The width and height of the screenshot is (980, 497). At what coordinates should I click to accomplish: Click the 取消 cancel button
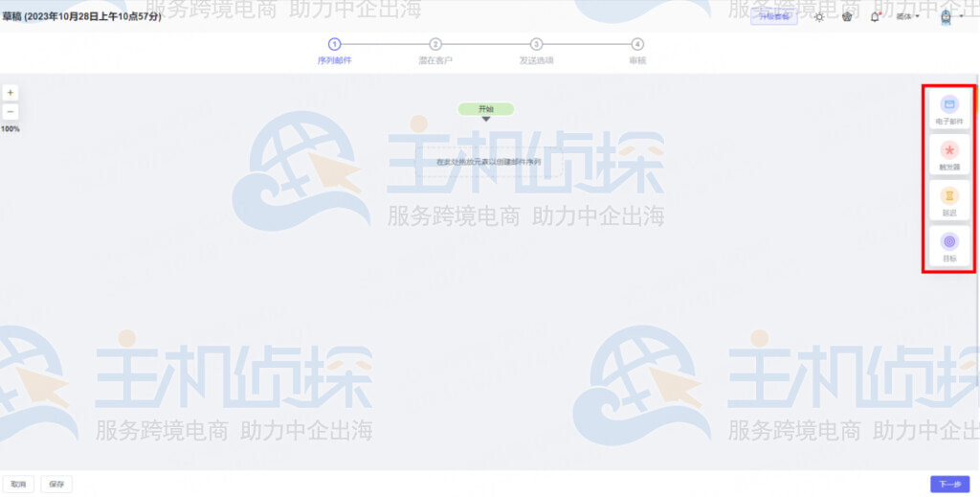[18, 485]
